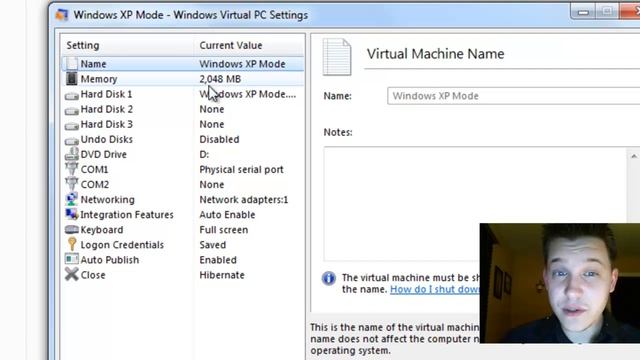Open the Integration Features icon
The image size is (640, 360).
72,214
